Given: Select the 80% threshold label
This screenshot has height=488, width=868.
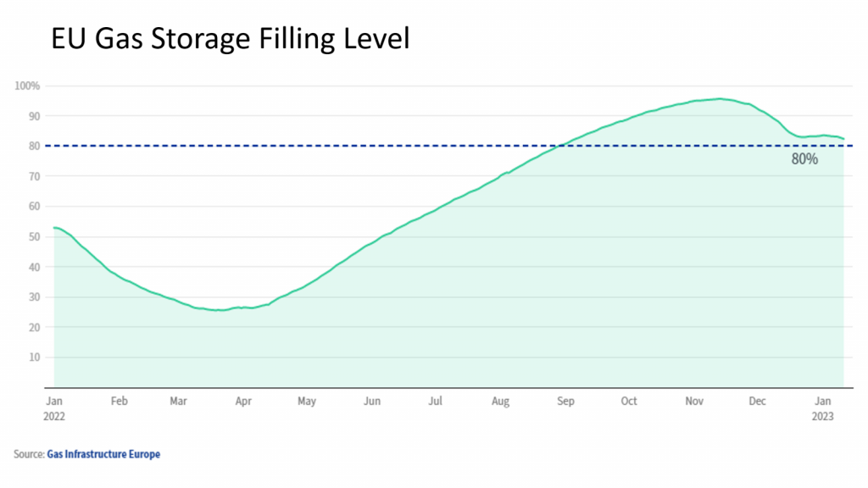Looking at the screenshot, I should pos(804,159).
